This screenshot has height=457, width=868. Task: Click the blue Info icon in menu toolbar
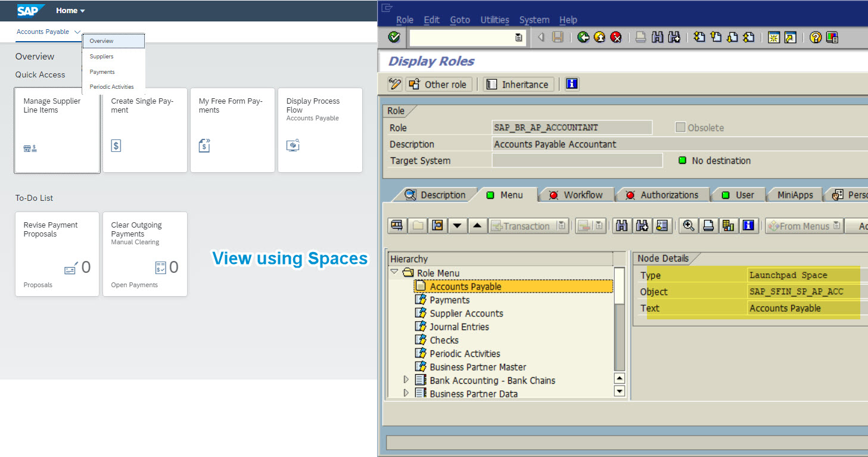(x=748, y=226)
